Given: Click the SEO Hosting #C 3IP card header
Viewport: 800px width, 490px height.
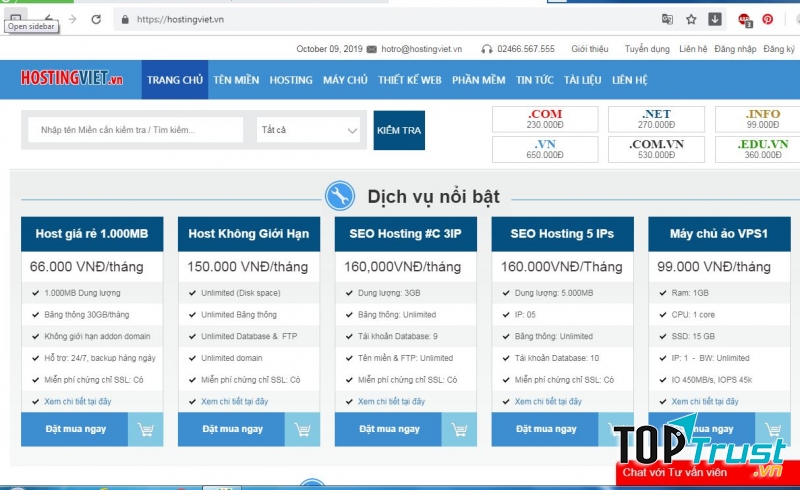Looking at the screenshot, I should pyautogui.click(x=406, y=234).
